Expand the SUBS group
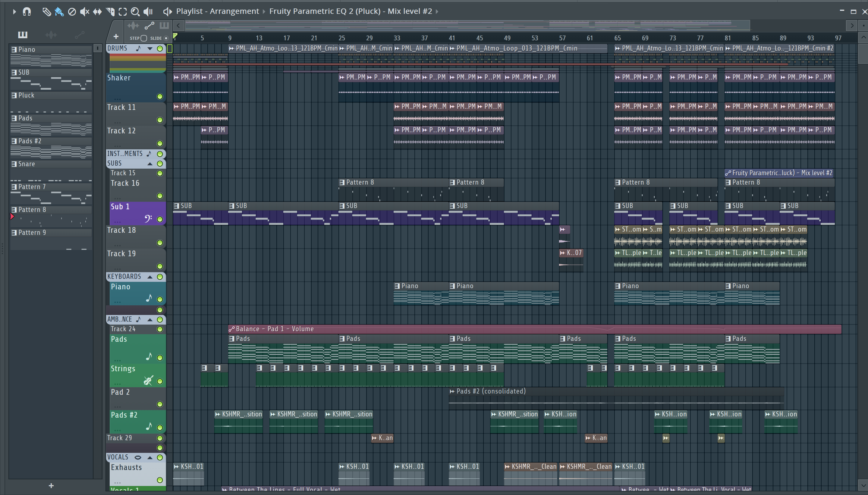 (150, 164)
